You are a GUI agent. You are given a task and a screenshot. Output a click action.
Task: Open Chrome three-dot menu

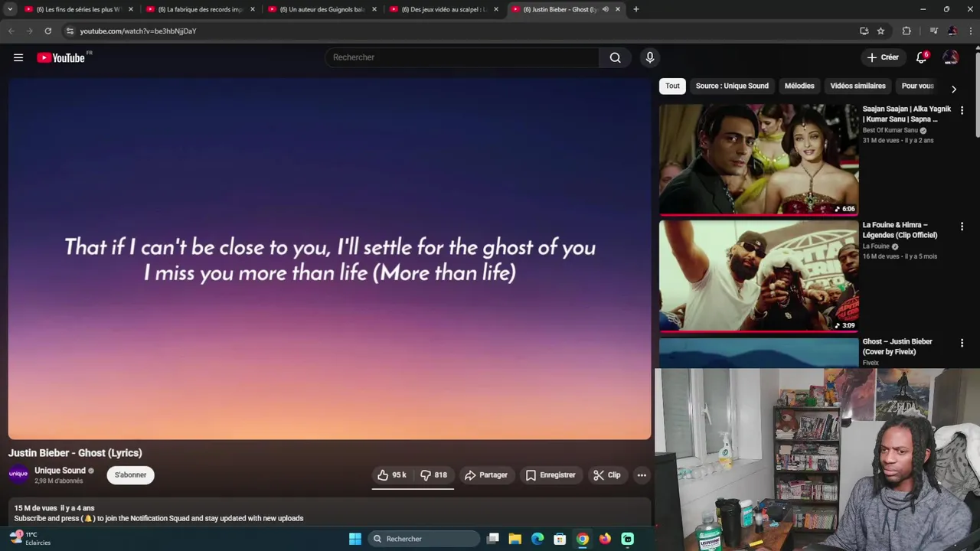point(970,31)
